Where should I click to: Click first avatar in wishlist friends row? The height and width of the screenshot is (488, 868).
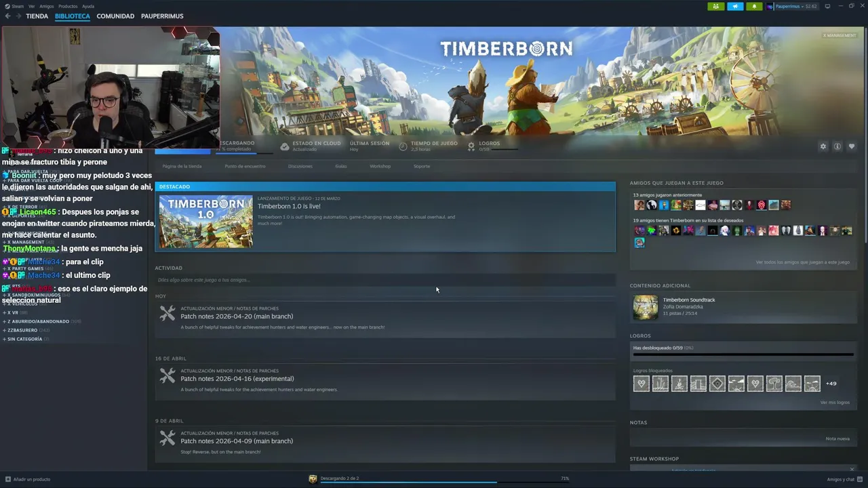[639, 230]
